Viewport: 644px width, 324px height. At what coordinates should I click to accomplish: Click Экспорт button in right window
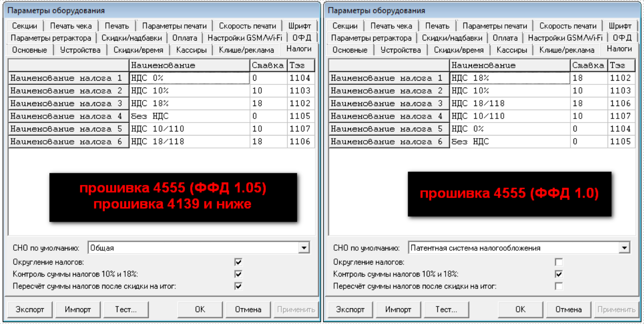[x=350, y=309]
